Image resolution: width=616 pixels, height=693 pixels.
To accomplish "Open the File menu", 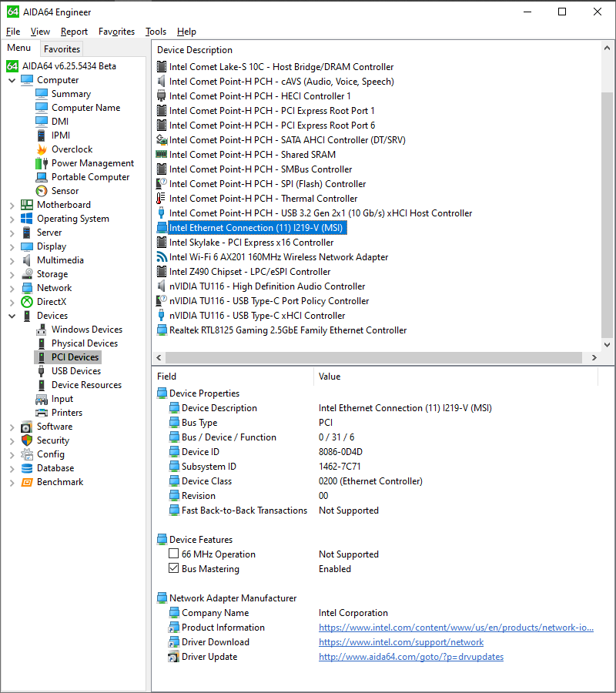I will point(13,32).
